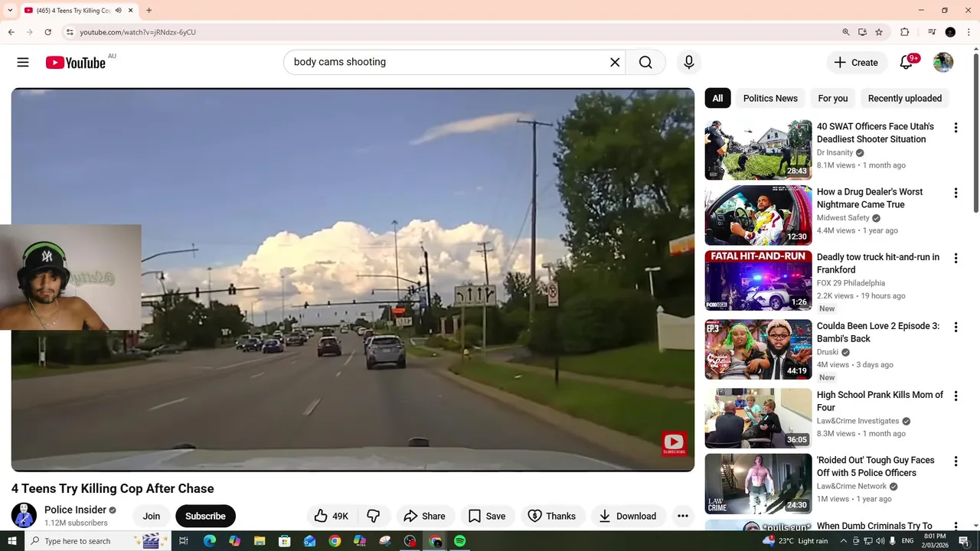
Task: Like the video with thumbs up
Action: pyautogui.click(x=331, y=516)
